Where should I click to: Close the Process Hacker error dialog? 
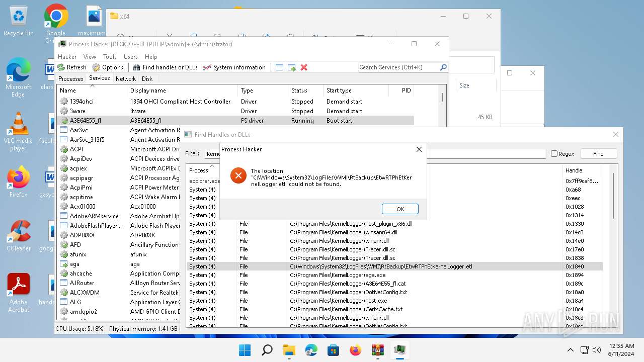point(419,149)
